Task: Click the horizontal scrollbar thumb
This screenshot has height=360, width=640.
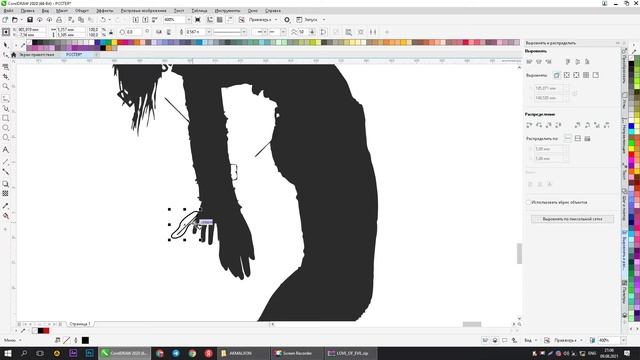Action: 471,324
